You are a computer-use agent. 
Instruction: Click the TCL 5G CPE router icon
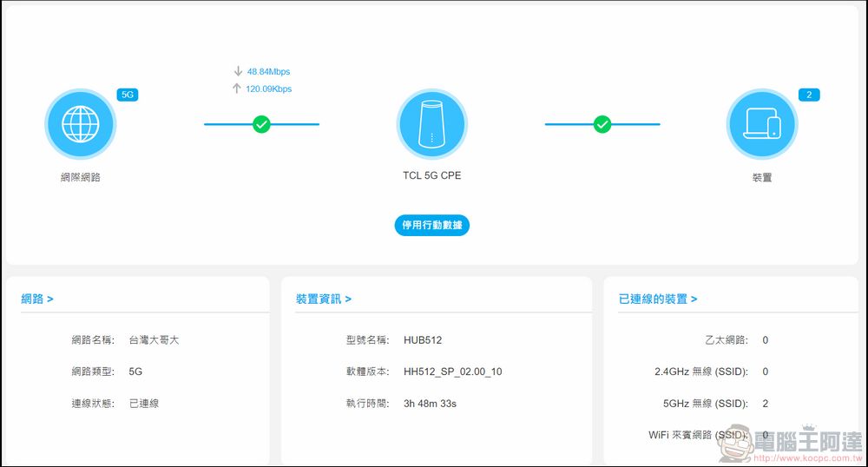[x=431, y=124]
